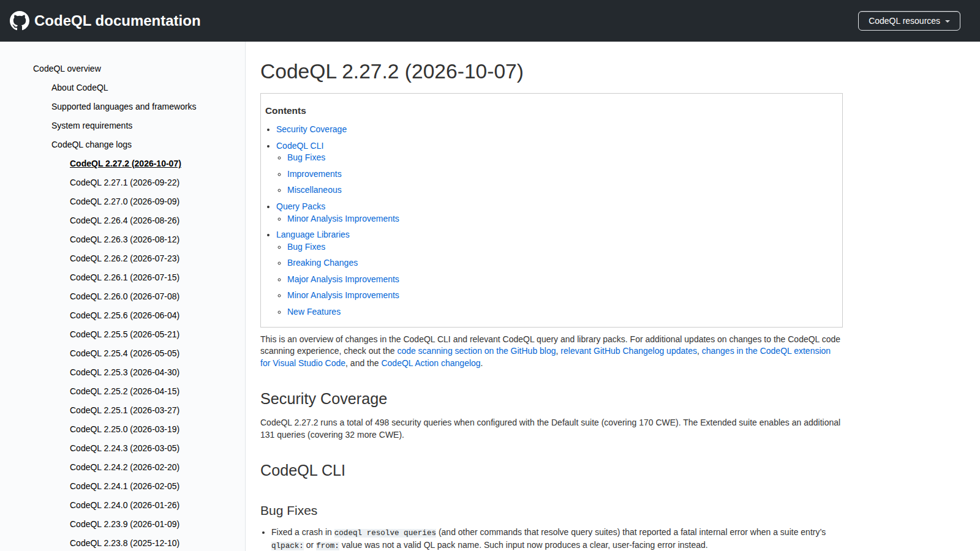
Task: Click the Bug Fixes subsection heading
Action: 288,511
